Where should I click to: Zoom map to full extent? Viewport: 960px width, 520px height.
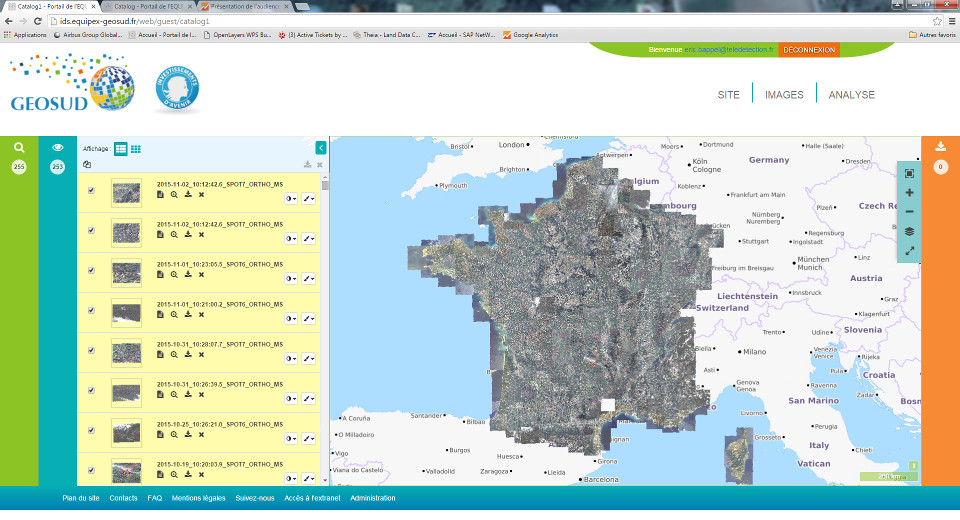point(909,173)
